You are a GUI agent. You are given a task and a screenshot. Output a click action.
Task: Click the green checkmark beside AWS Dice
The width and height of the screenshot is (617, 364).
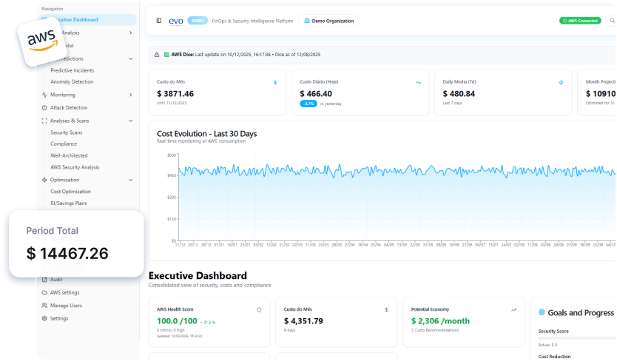[166, 54]
